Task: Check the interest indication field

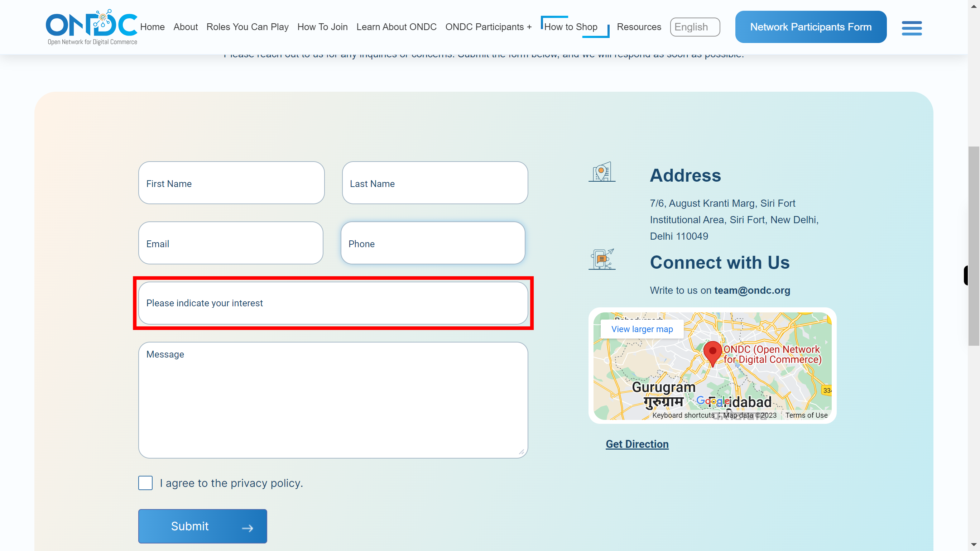Action: (332, 302)
